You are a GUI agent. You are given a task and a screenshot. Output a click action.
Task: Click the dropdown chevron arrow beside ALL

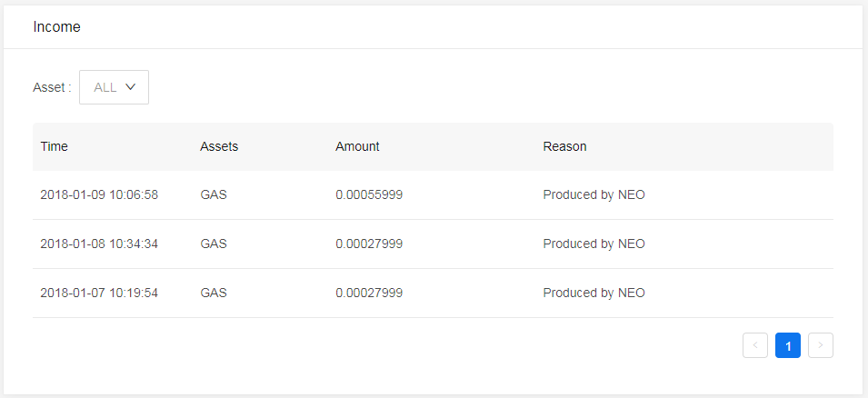click(131, 87)
